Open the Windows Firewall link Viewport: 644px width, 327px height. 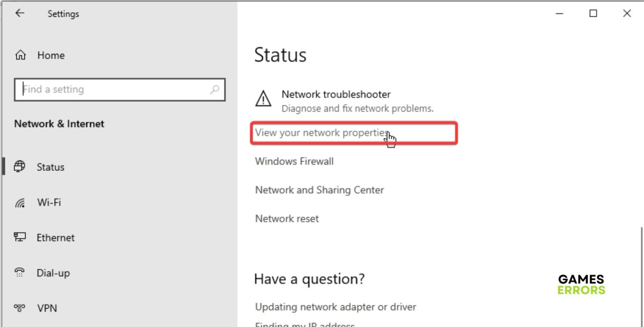294,161
